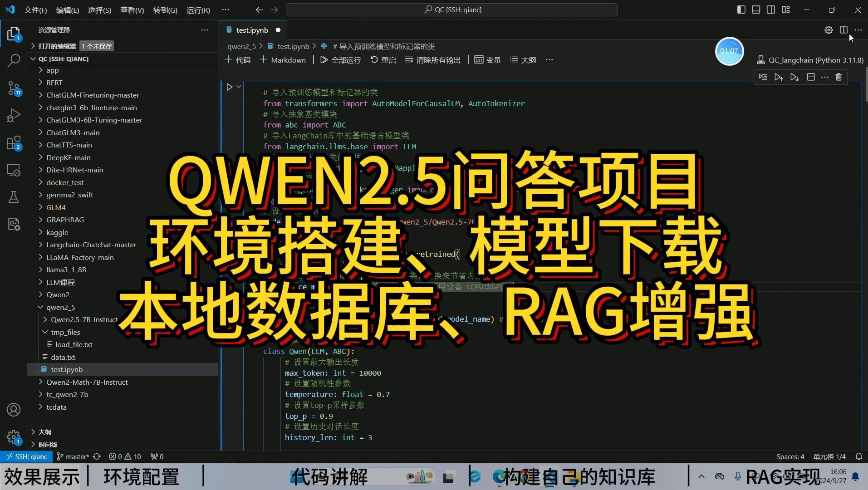Open editor more actions ellipsis at top right
Screen dimensions: 868x490
858,30
